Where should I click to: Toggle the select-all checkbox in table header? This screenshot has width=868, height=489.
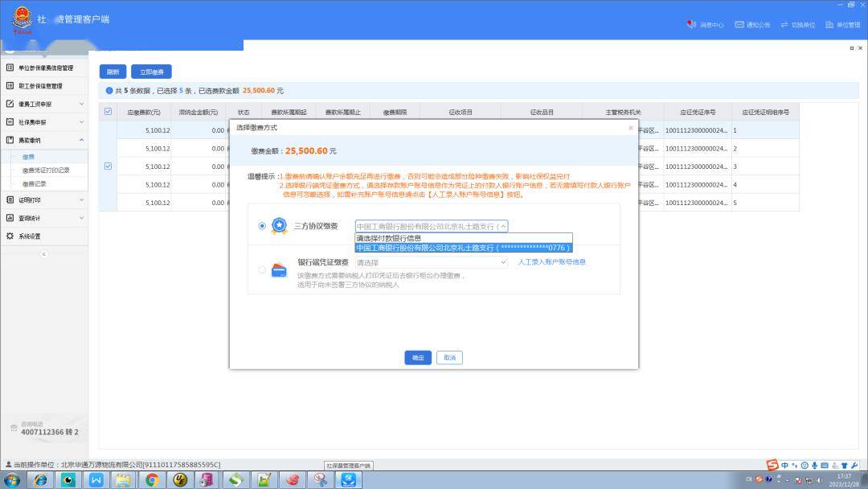[x=108, y=111]
